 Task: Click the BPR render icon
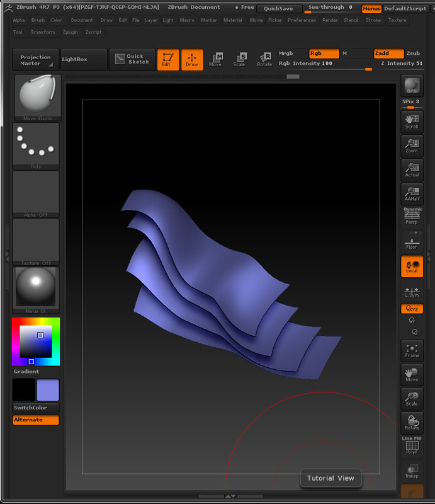tap(412, 85)
